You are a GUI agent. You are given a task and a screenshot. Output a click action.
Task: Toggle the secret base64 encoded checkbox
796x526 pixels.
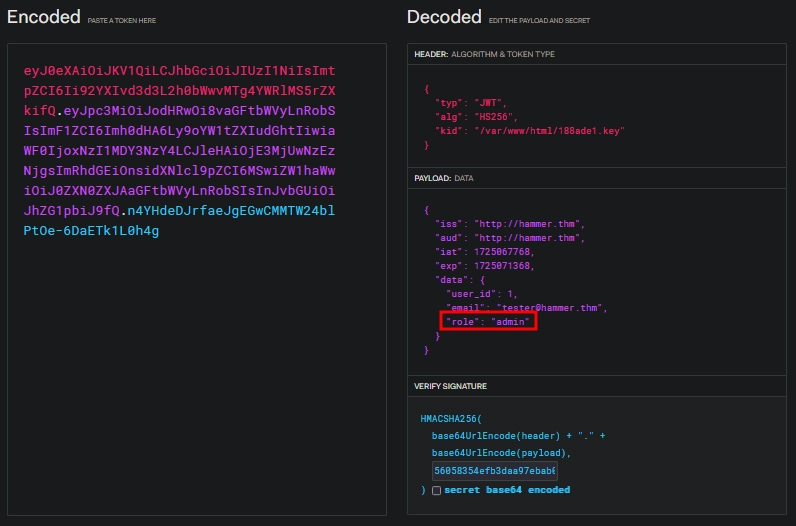[435, 490]
